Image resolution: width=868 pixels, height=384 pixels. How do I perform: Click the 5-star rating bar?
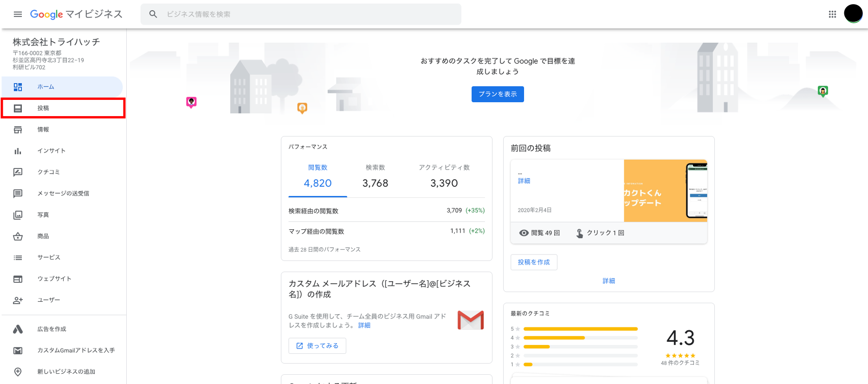(x=580, y=329)
